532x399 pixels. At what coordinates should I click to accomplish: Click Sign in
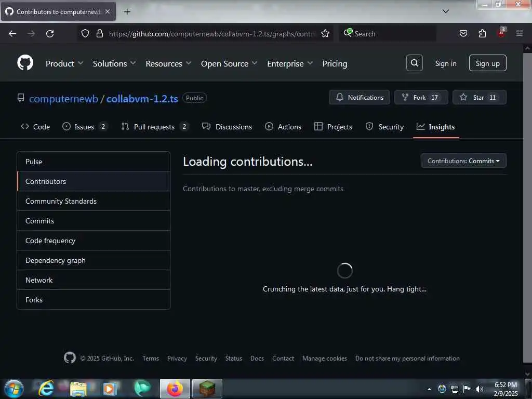445,63
